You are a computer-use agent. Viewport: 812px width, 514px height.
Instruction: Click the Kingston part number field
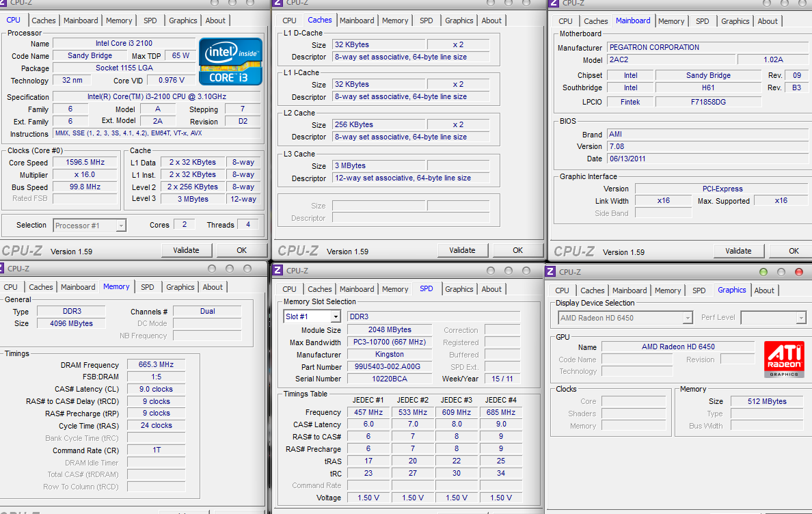pos(389,367)
